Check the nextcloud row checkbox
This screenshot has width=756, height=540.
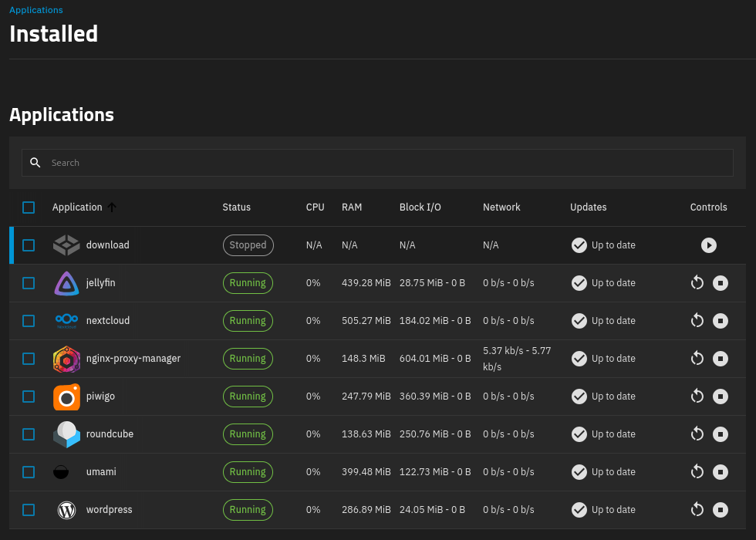29,321
